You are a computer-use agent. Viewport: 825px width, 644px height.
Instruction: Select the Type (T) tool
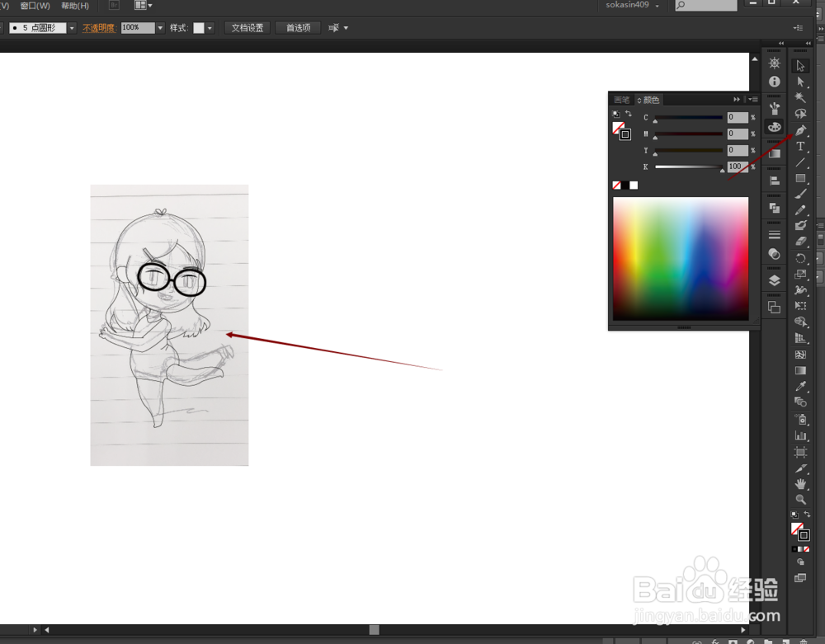(x=800, y=146)
